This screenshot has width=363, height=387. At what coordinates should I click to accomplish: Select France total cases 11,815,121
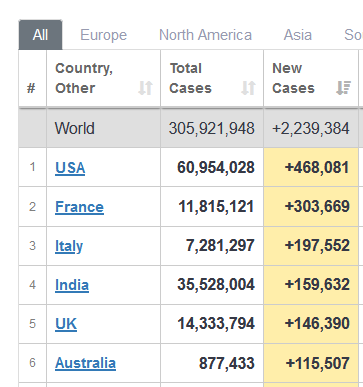point(216,206)
